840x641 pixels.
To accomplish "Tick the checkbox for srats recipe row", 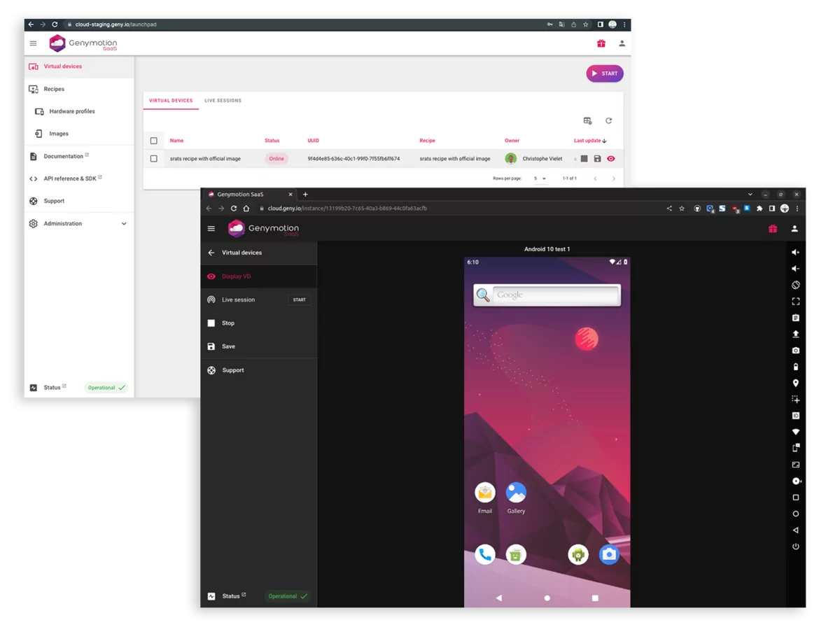I will coord(154,159).
